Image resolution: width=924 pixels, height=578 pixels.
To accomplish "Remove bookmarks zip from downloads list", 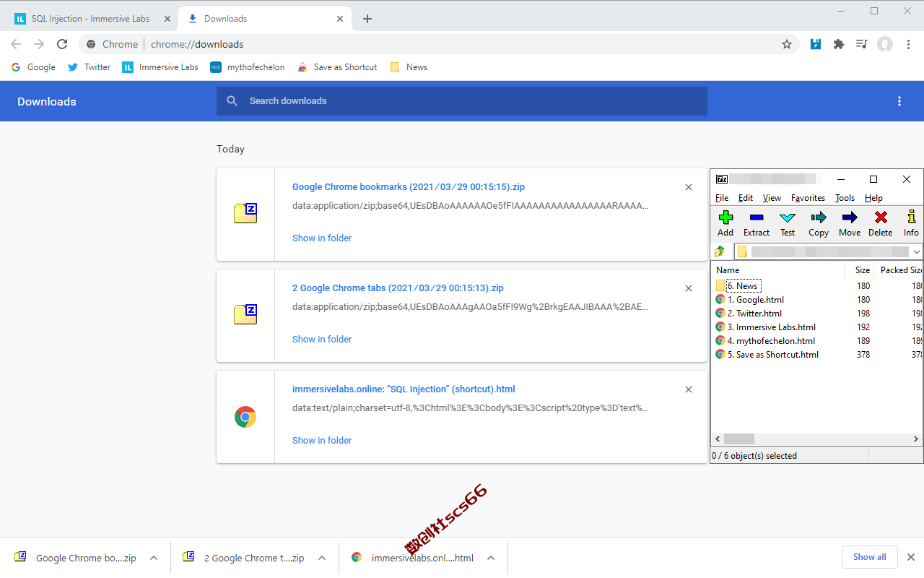I will click(x=689, y=187).
